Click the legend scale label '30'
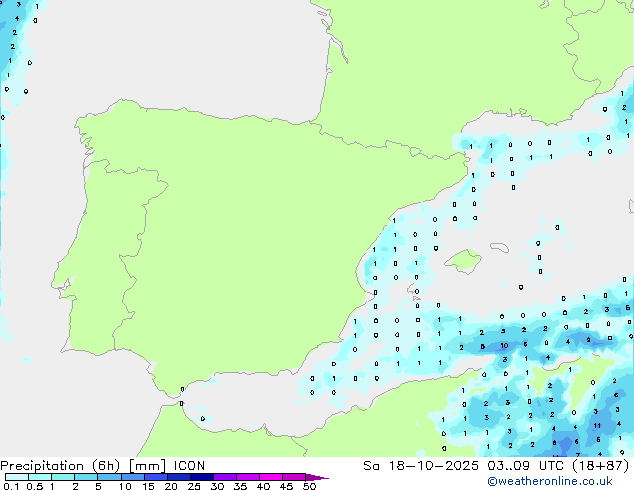The image size is (634, 490). pyautogui.click(x=217, y=486)
